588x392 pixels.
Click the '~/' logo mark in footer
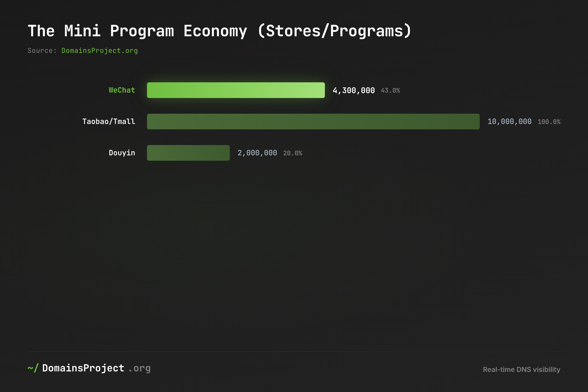(x=33, y=368)
